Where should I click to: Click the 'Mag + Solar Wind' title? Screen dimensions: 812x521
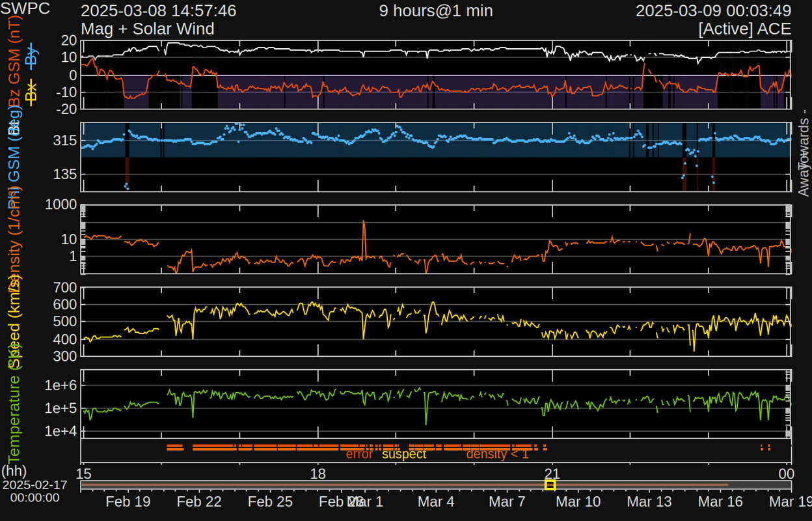coord(148,29)
